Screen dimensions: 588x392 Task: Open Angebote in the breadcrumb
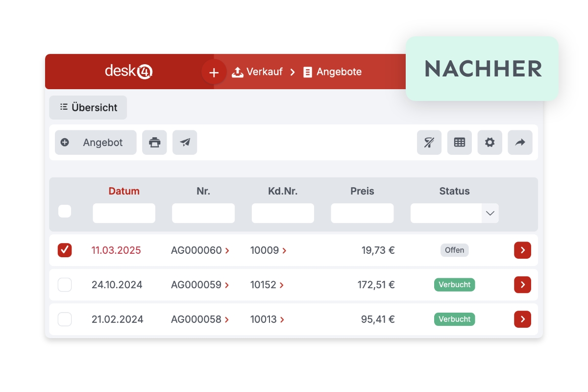tap(332, 72)
